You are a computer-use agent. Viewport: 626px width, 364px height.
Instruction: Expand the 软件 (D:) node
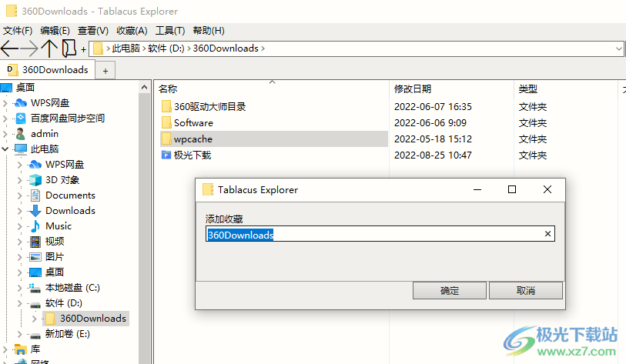pyautogui.click(x=19, y=303)
